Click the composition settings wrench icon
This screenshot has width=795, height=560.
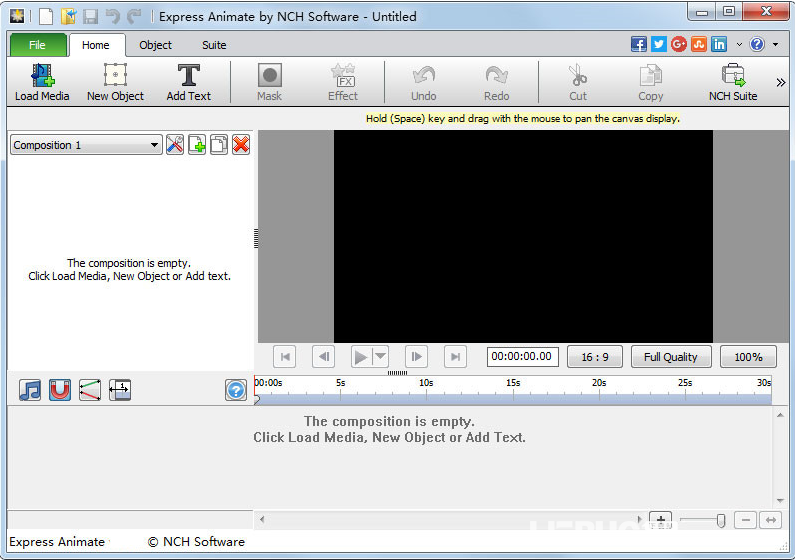175,145
